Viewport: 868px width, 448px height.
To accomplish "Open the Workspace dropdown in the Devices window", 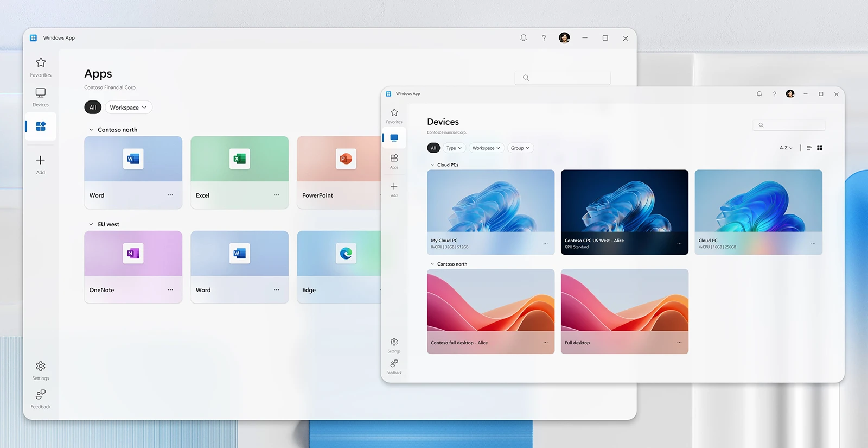I will coord(486,148).
